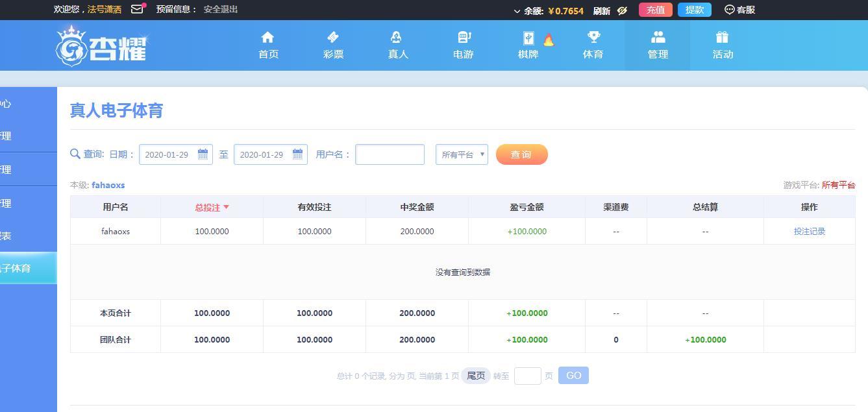Click the magnifier search icon

75,154
